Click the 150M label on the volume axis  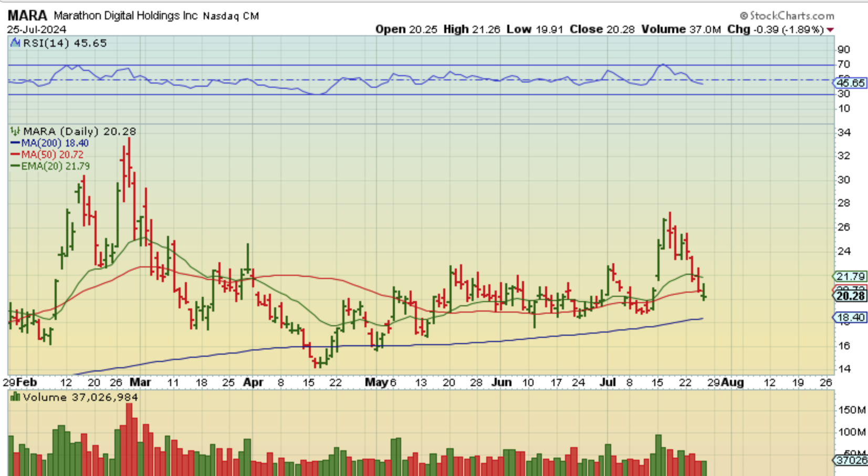click(x=852, y=410)
